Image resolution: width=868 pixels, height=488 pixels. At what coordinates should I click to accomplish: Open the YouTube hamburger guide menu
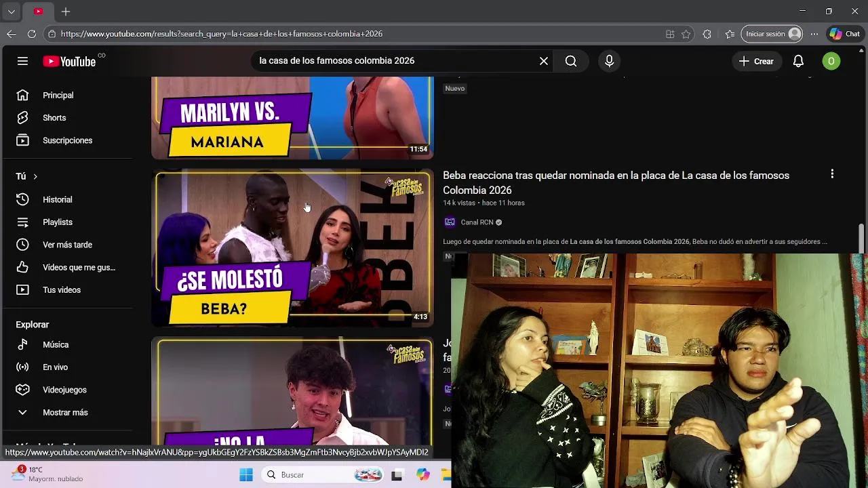[22, 61]
